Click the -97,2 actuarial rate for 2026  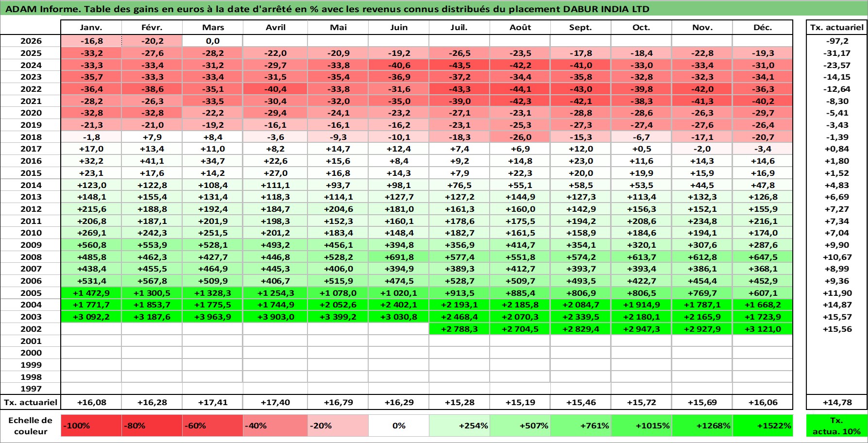tap(836, 41)
